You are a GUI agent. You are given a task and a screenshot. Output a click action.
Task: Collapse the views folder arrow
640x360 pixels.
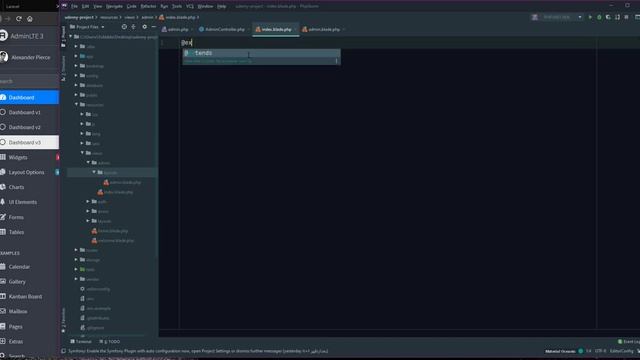82,153
